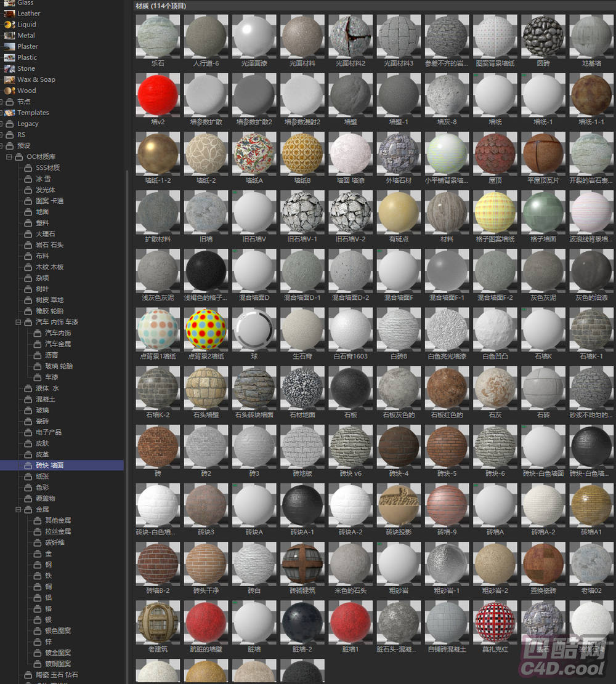The height and width of the screenshot is (684, 616).
Task: Click the Metal category icon
Action: coord(9,36)
